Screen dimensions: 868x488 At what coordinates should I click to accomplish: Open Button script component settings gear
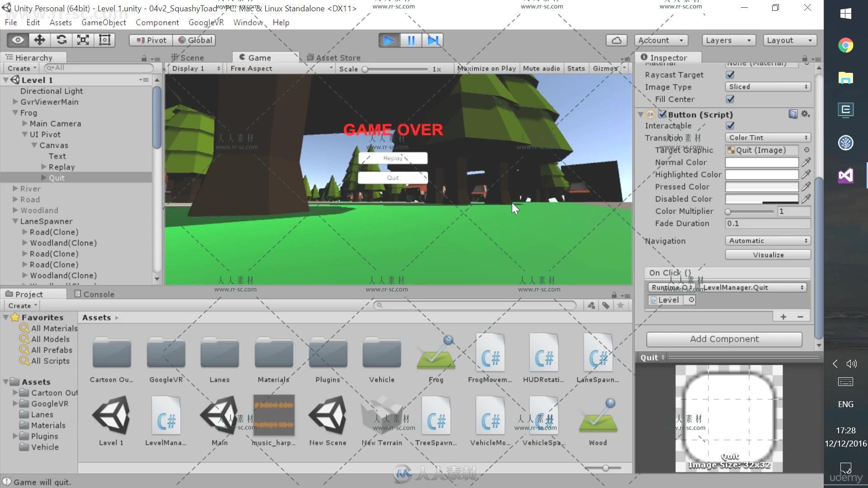point(805,114)
